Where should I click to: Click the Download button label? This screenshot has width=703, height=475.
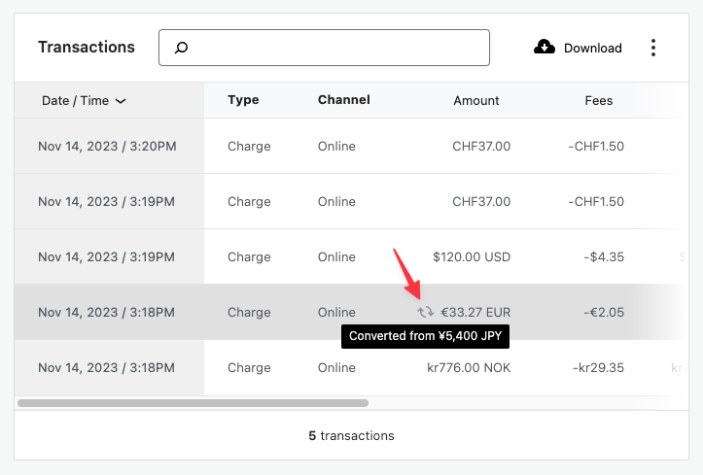click(593, 48)
